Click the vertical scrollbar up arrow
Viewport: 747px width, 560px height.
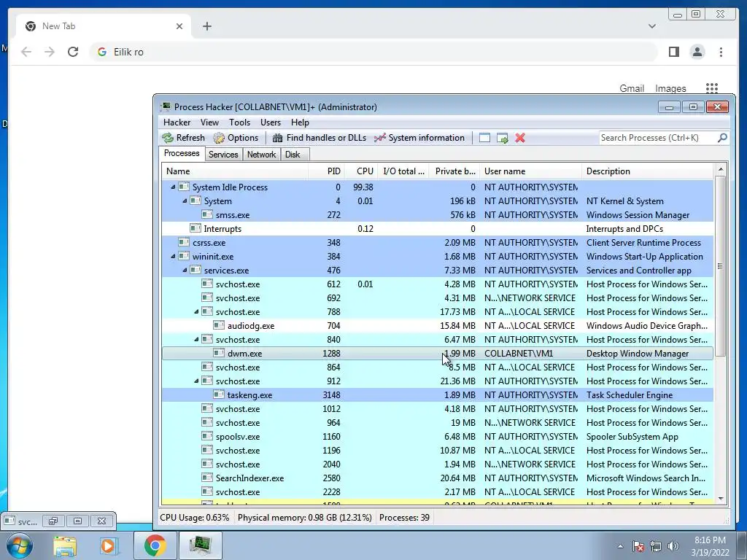click(x=720, y=169)
